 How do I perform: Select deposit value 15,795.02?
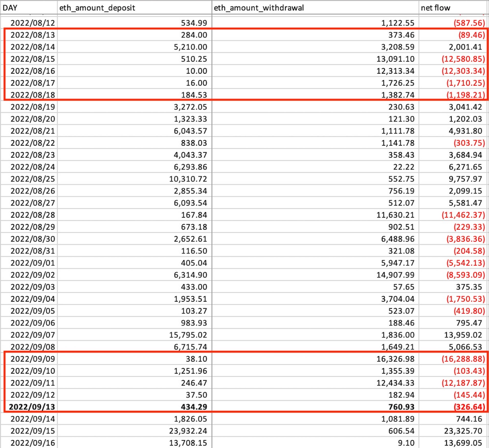click(x=188, y=335)
